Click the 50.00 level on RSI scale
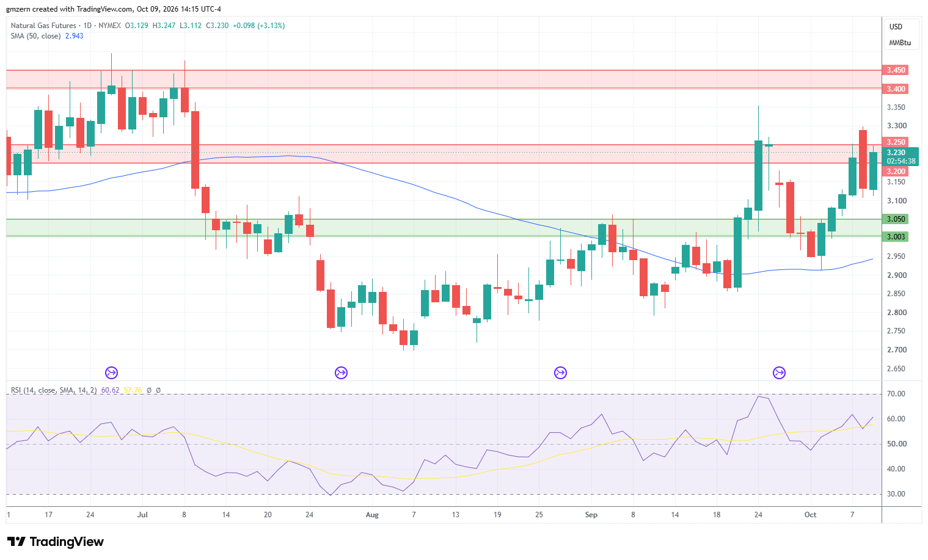928x560 pixels. 896,444
